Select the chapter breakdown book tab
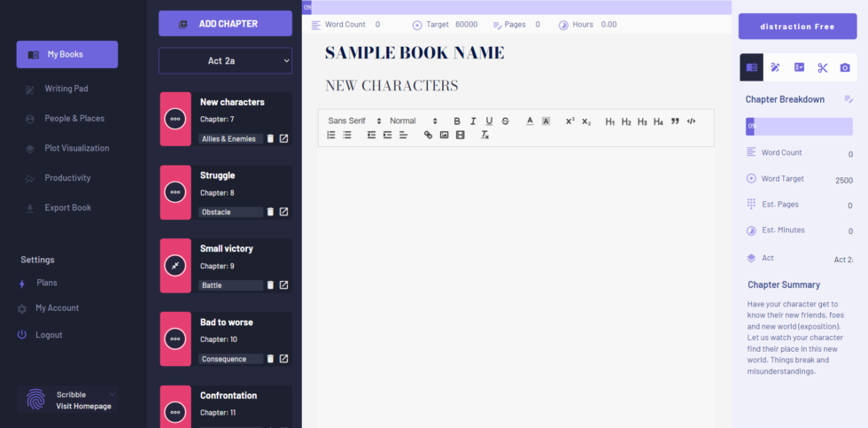The width and height of the screenshot is (868, 428). (751, 67)
